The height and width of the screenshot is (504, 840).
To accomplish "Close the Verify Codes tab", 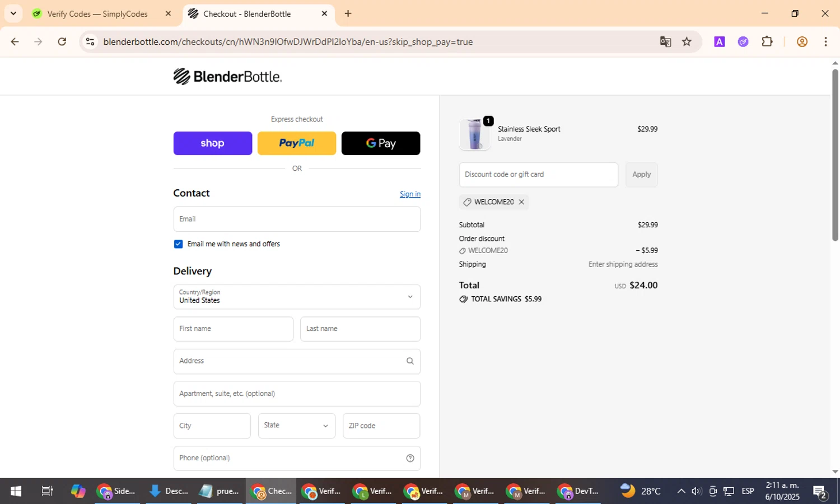I will point(168,14).
